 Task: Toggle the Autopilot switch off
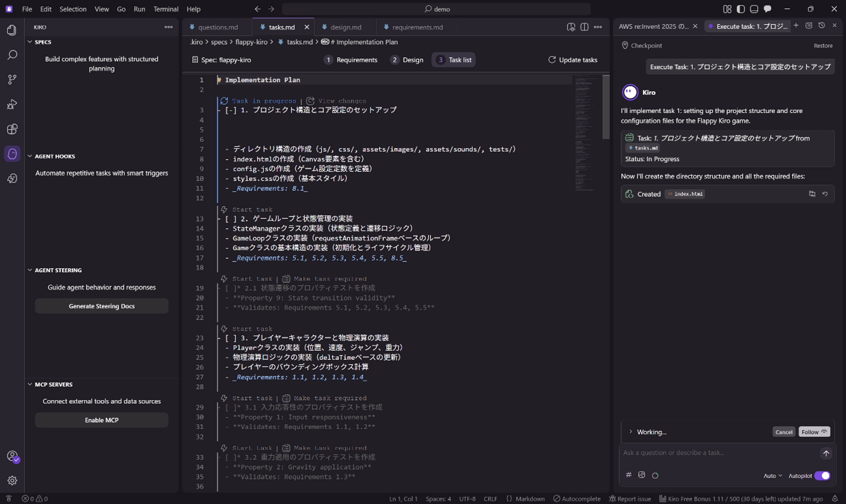coord(822,475)
